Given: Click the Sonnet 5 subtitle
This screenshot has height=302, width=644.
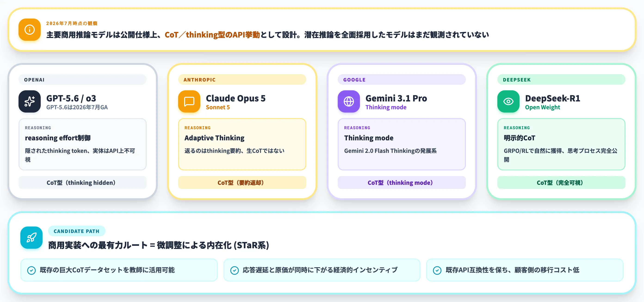Looking at the screenshot, I should click(217, 107).
